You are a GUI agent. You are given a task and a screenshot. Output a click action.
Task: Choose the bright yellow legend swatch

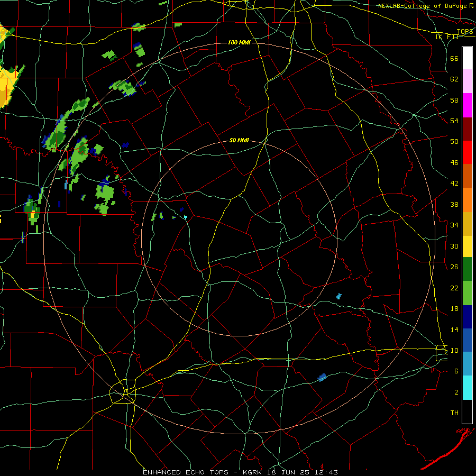467,246
